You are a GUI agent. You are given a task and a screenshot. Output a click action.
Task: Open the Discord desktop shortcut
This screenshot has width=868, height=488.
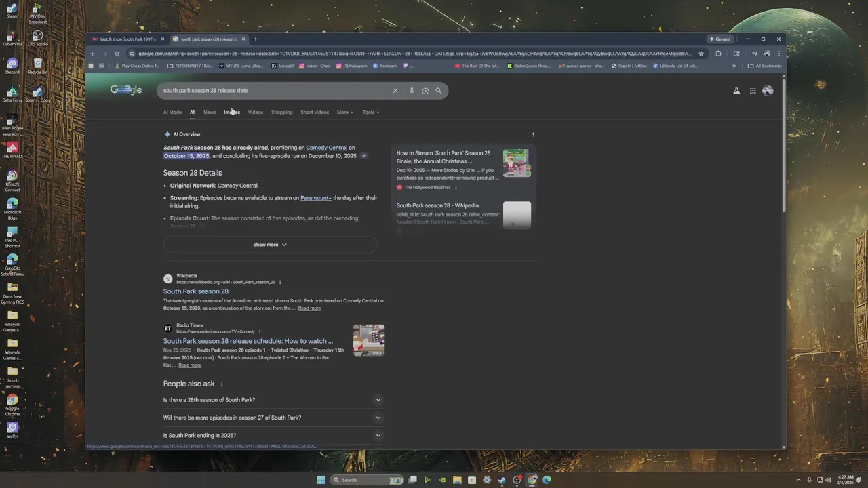click(x=12, y=66)
